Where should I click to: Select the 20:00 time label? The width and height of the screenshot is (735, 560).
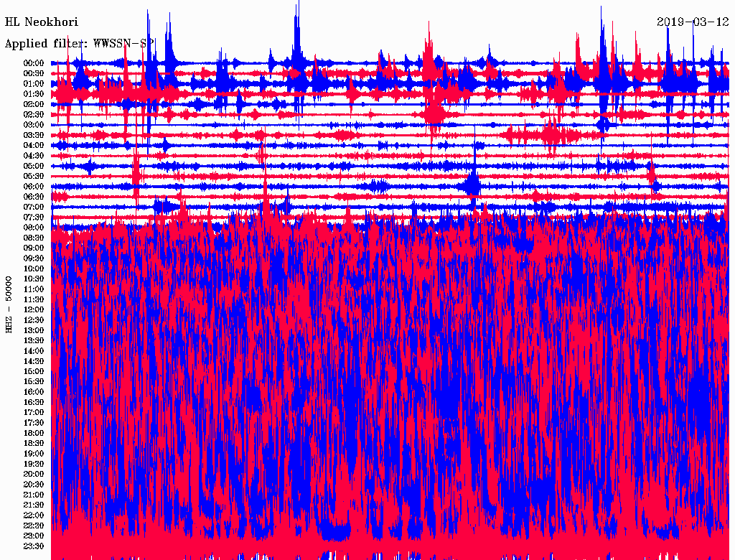(x=34, y=474)
